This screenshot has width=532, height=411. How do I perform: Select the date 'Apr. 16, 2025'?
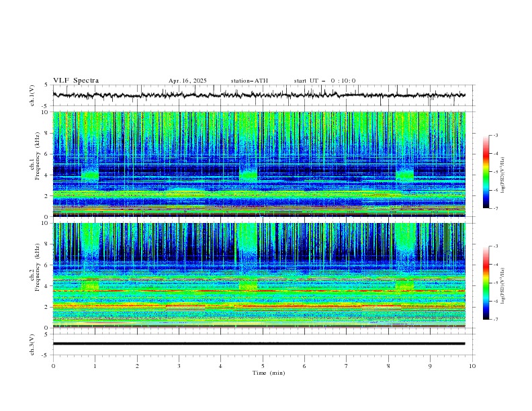pos(187,81)
